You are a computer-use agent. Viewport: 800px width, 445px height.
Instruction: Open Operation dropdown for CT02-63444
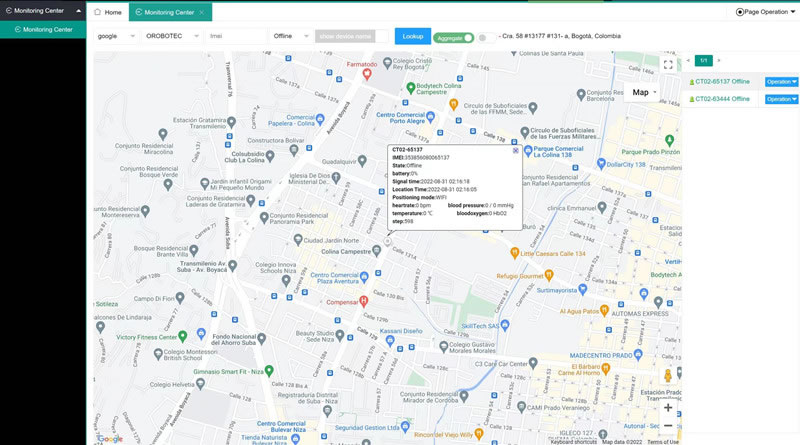pos(781,99)
